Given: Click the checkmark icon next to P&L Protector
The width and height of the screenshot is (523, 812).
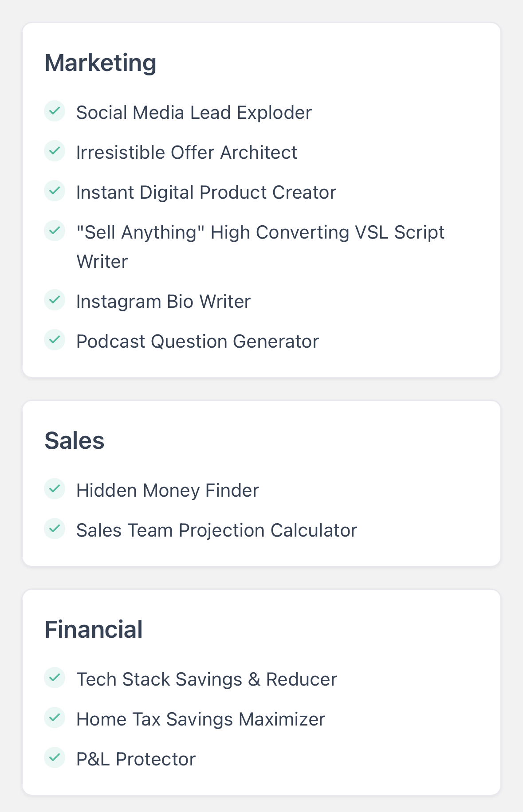Looking at the screenshot, I should pos(55,757).
